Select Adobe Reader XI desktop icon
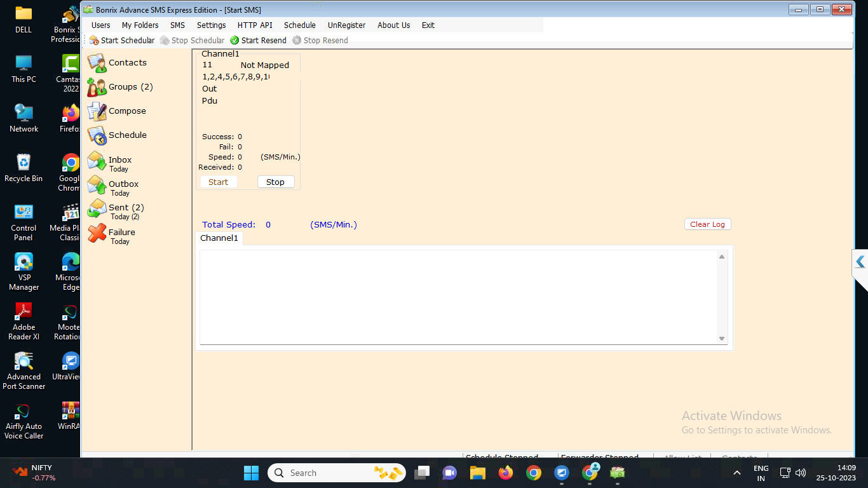Viewport: 868px width, 488px height. pyautogui.click(x=24, y=322)
